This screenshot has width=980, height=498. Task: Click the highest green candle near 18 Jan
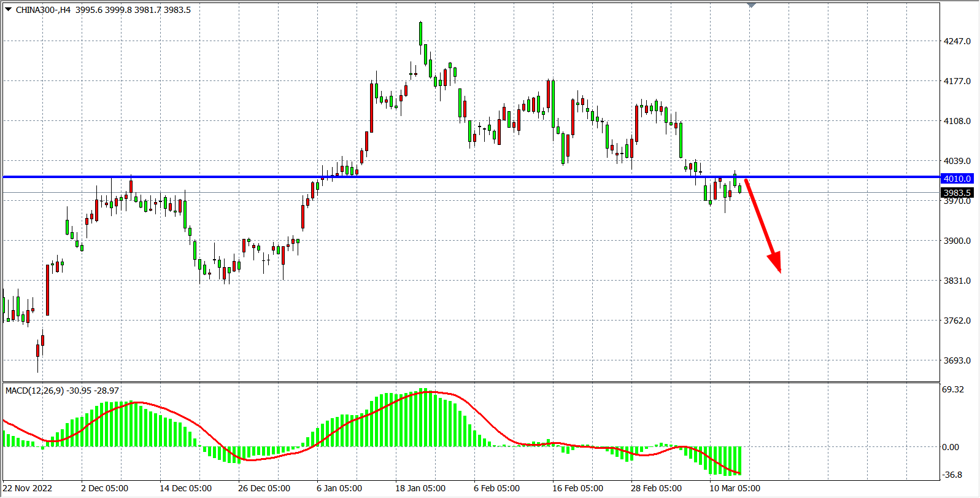420,34
